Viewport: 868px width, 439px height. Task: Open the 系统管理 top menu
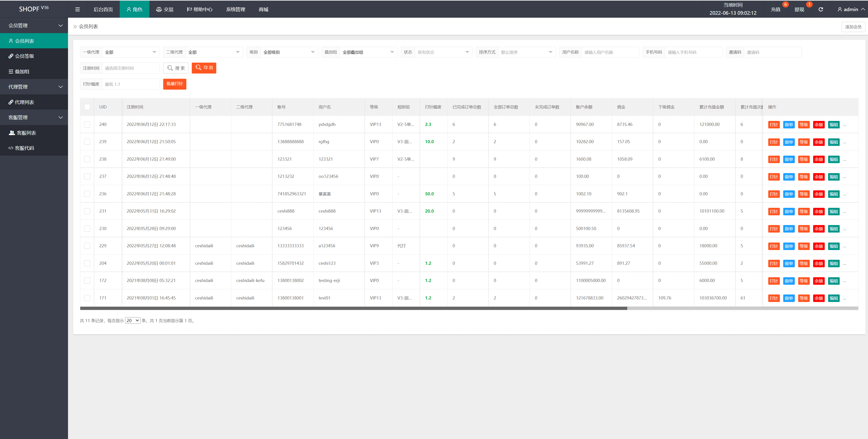coord(235,10)
